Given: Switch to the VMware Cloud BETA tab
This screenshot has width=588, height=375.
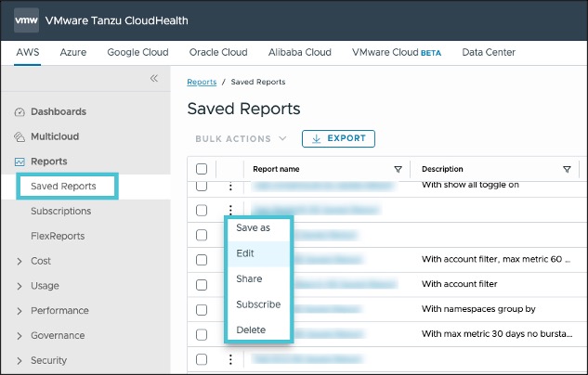Looking at the screenshot, I should (397, 52).
